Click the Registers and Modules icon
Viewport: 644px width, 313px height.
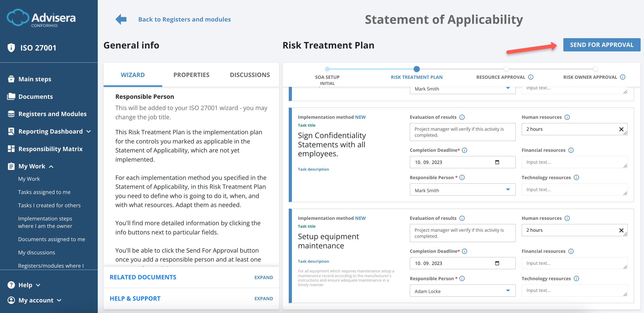tap(11, 114)
